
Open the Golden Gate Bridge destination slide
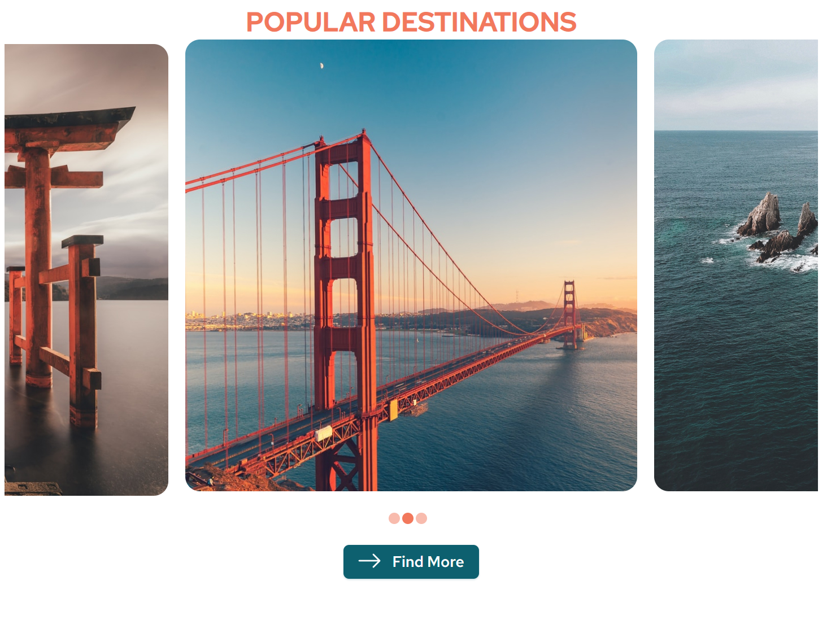click(x=411, y=265)
